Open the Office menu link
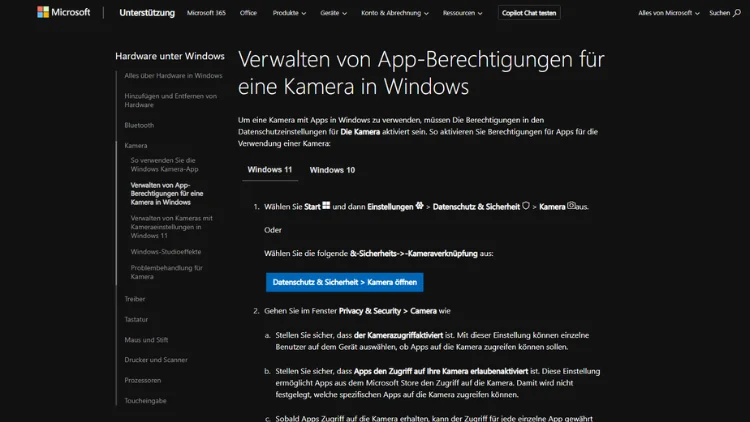This screenshot has height=422, width=750. [248, 13]
